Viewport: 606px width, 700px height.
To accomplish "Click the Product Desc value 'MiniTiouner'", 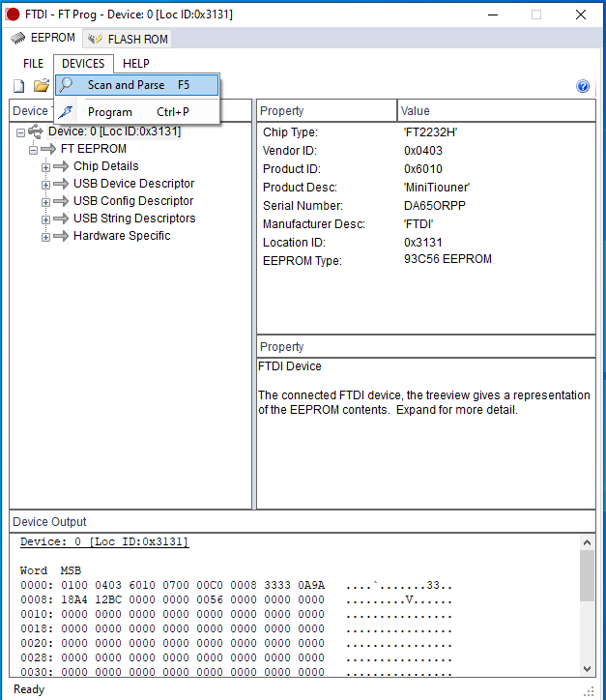I will [437, 187].
